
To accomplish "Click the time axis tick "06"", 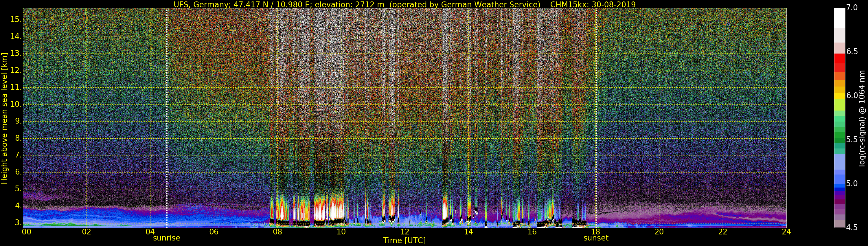I will (x=214, y=232).
